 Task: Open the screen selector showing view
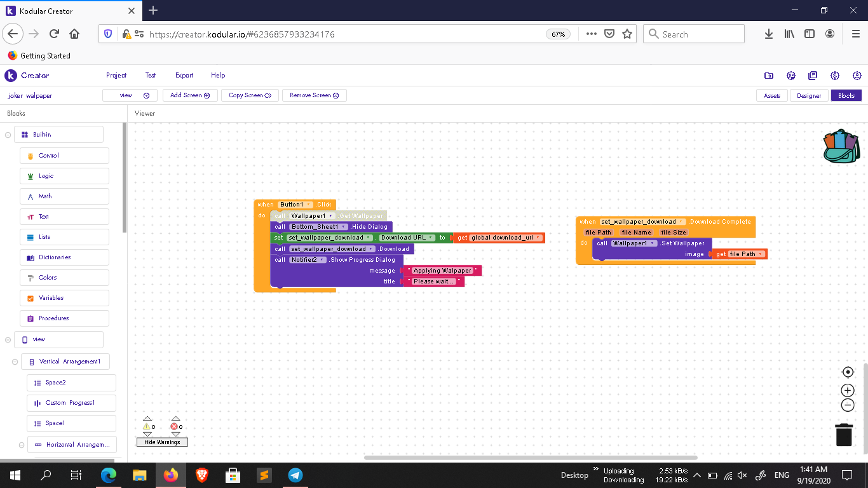(130, 95)
